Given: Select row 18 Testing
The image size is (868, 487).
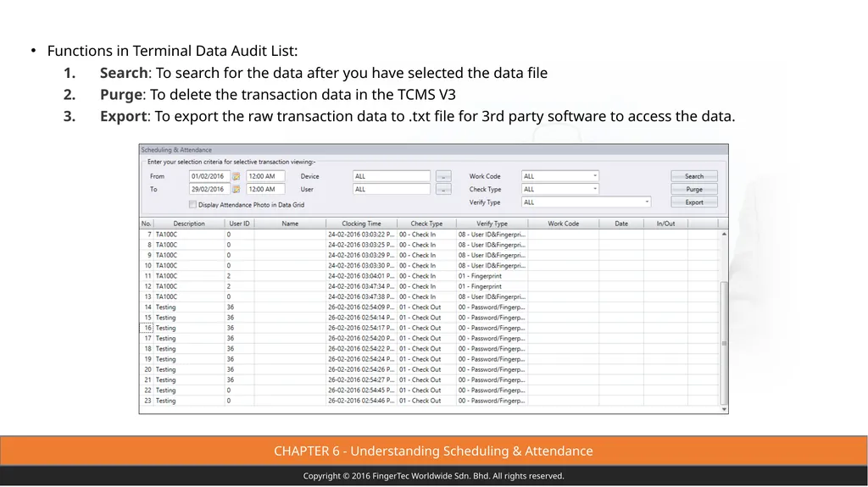Looking at the screenshot, I should (429, 349).
